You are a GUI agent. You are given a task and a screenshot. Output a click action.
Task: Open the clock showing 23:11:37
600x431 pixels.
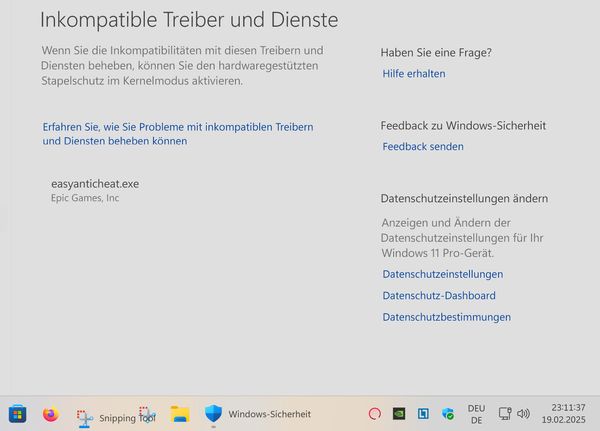coord(564,414)
